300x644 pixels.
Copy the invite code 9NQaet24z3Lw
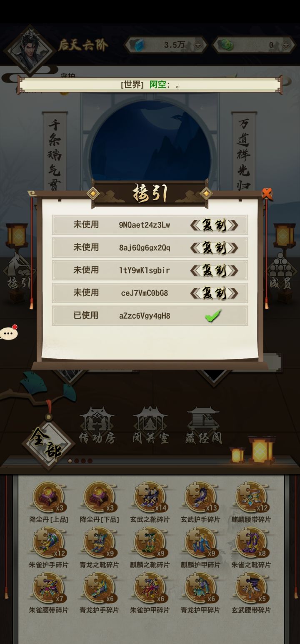tap(214, 225)
